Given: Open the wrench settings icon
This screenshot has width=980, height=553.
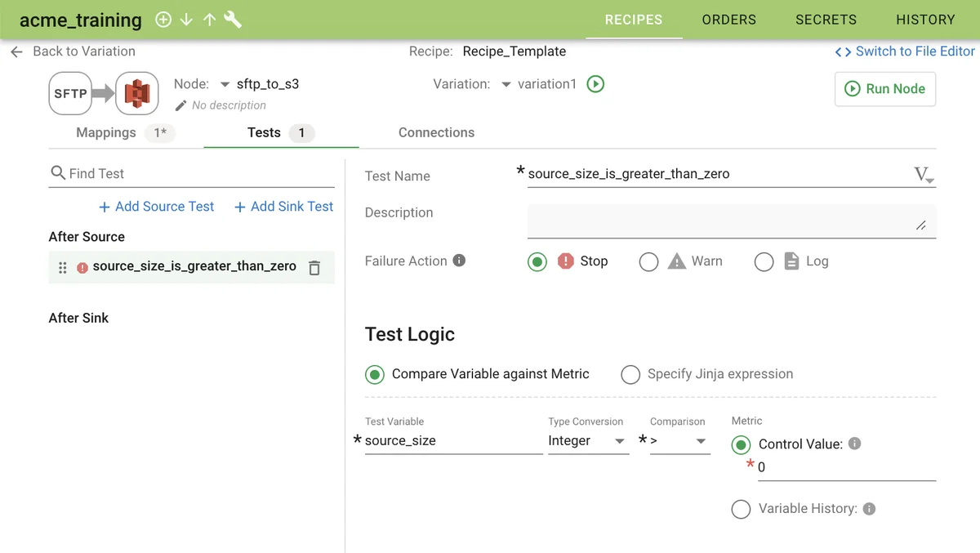Looking at the screenshot, I should coord(233,20).
